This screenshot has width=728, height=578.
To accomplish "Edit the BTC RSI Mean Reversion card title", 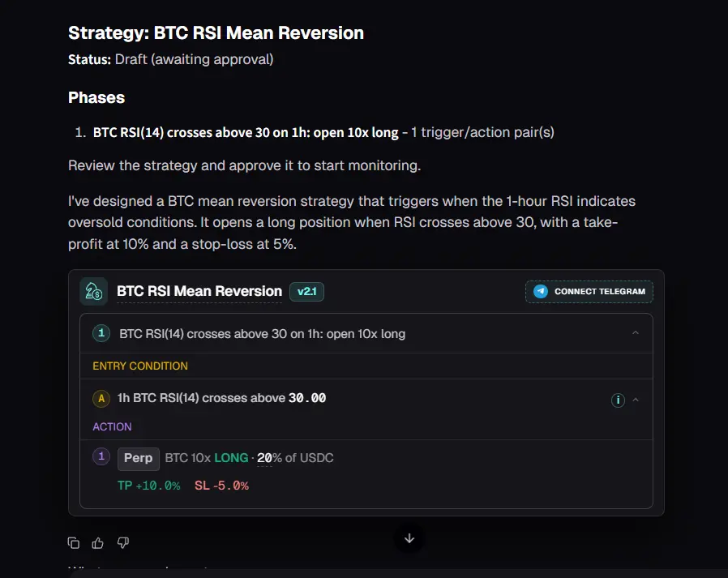I will (199, 291).
